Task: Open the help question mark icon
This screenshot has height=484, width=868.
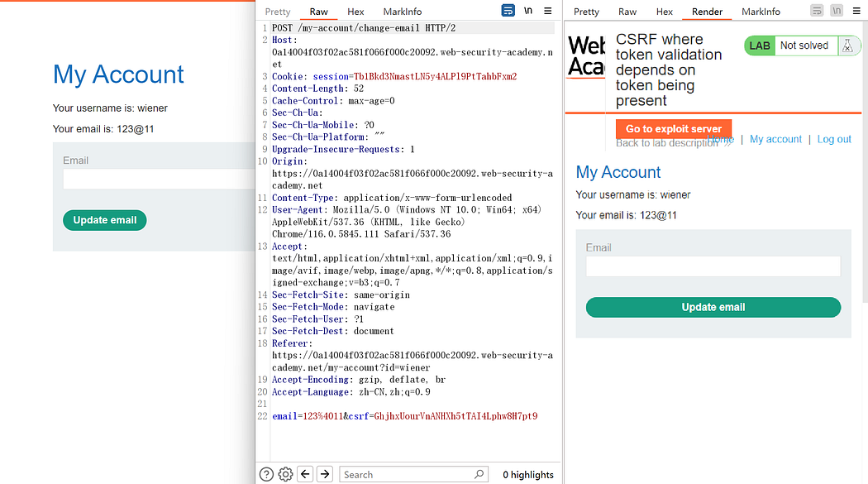Action: pos(266,474)
